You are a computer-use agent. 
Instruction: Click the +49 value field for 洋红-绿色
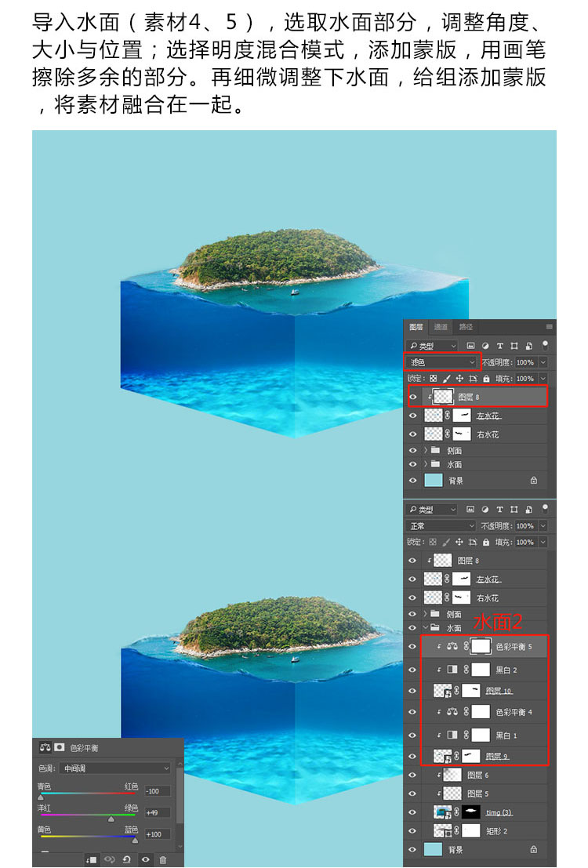pos(158,812)
